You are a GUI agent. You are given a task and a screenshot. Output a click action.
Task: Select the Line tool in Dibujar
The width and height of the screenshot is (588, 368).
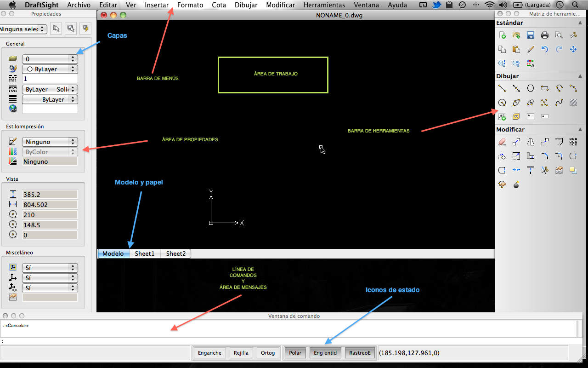502,88
